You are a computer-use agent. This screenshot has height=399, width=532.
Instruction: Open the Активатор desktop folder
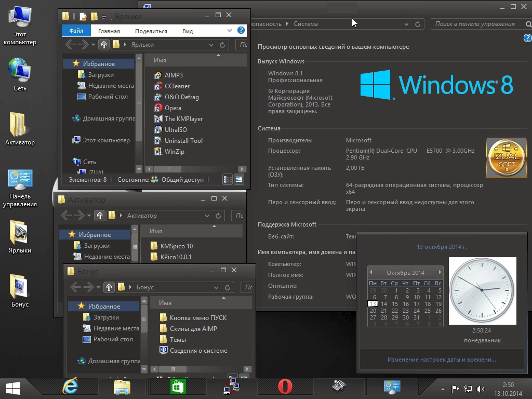pos(20,129)
